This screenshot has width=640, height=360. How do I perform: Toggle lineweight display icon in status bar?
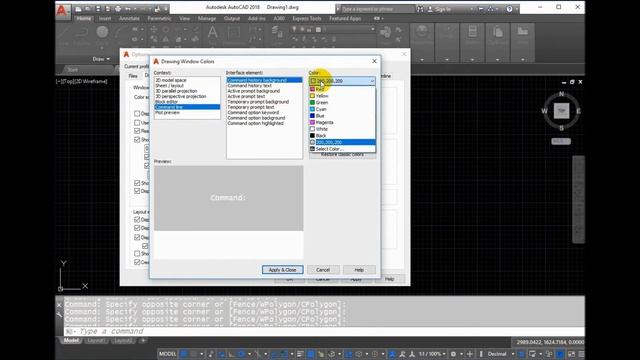[300, 354]
